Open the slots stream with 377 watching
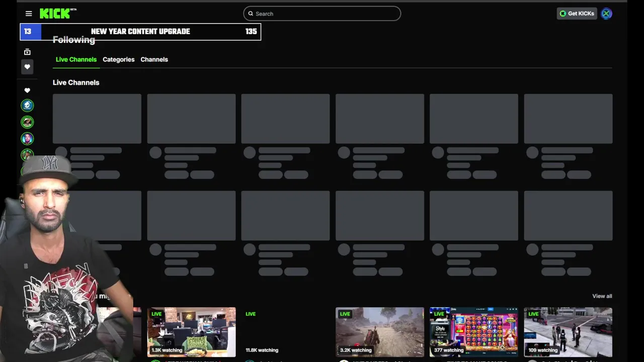The width and height of the screenshot is (644, 362). 474,332
